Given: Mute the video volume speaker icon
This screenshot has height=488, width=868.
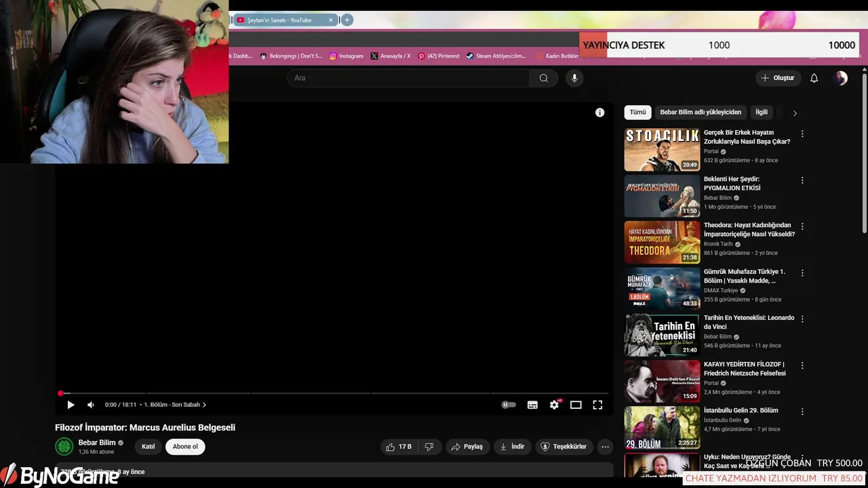Looking at the screenshot, I should 91,405.
